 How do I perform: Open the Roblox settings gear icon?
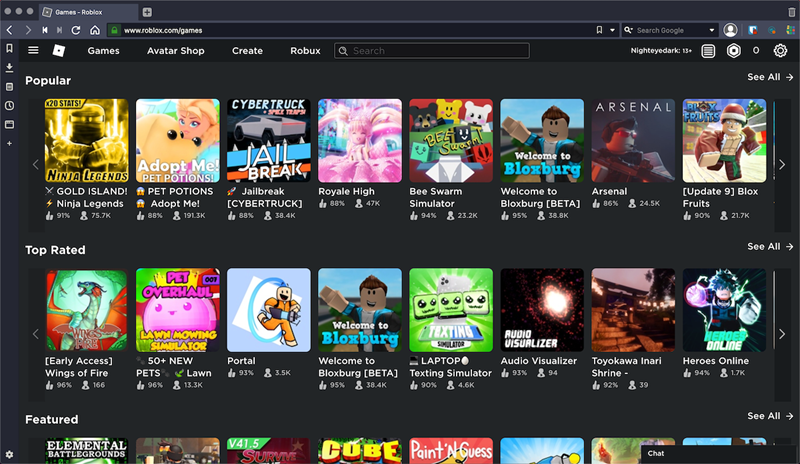780,50
